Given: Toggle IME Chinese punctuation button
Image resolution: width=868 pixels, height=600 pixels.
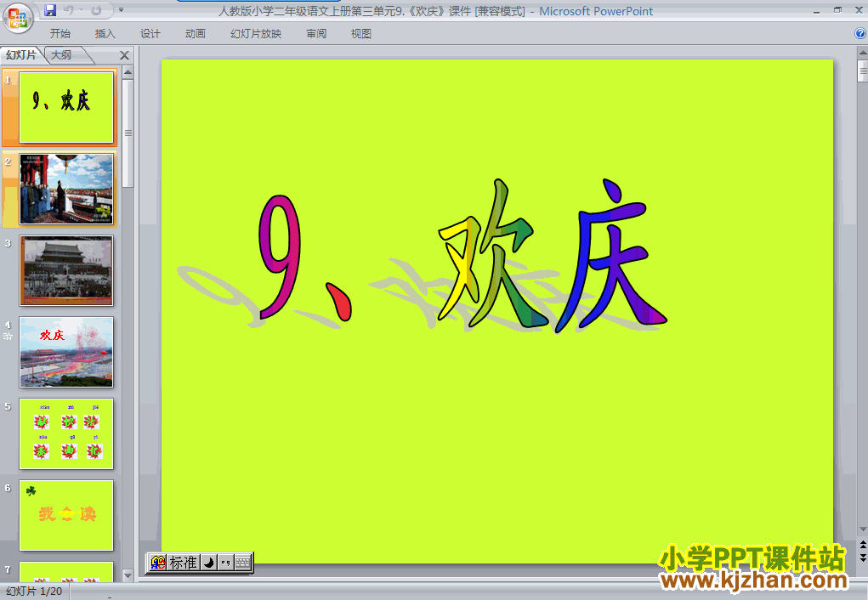Looking at the screenshot, I should click(225, 563).
